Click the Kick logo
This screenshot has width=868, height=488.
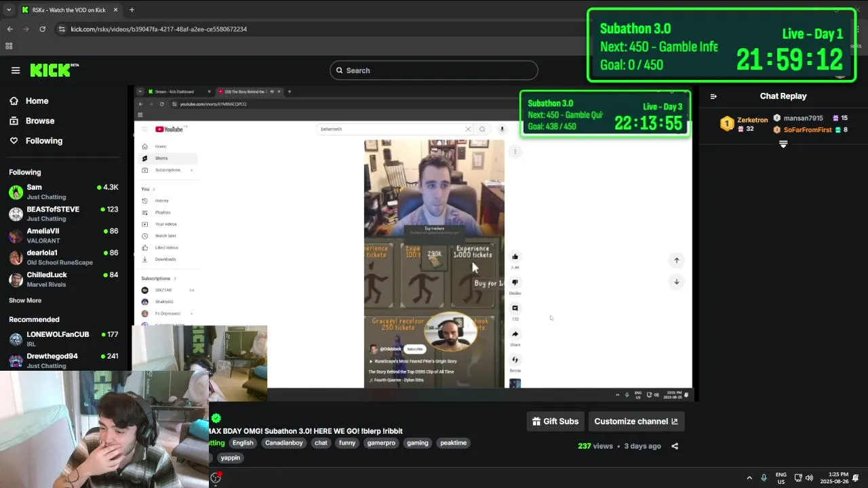click(x=54, y=70)
